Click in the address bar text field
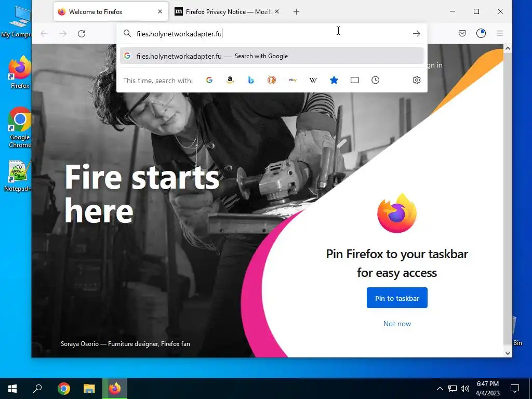The image size is (532, 399). [271, 34]
